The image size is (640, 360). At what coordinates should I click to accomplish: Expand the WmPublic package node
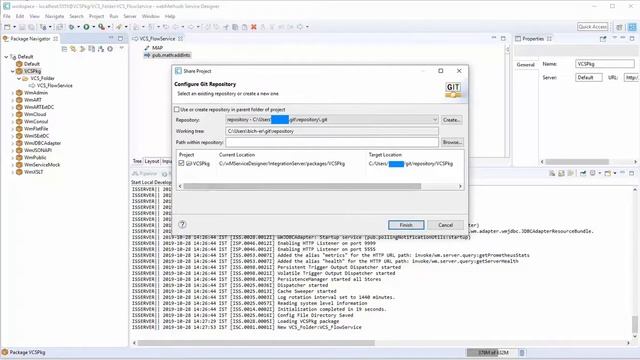[x=13, y=158]
